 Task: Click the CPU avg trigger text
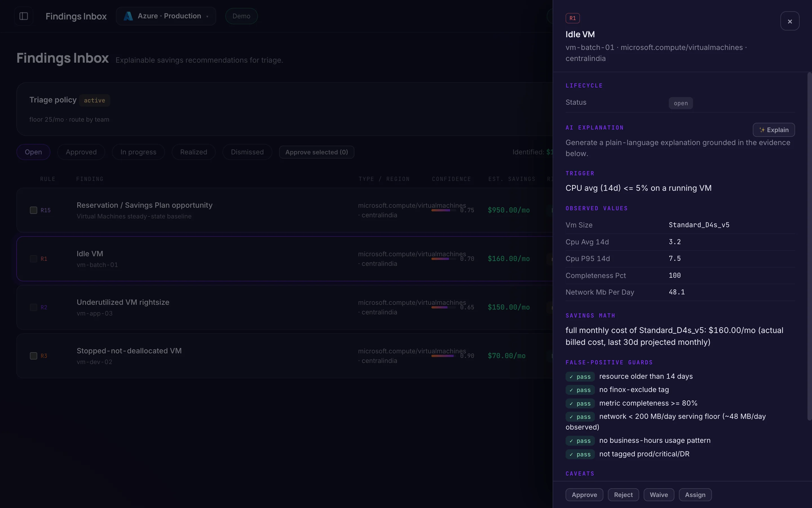pos(638,188)
